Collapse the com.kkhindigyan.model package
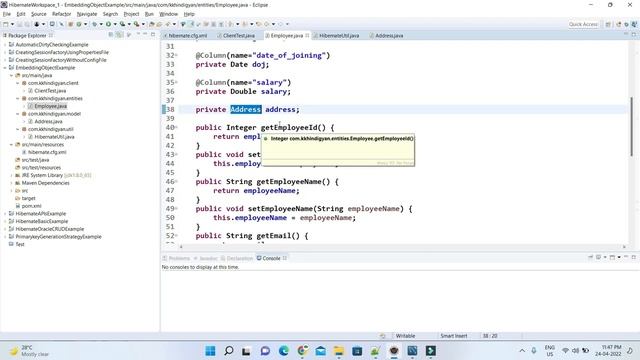Screen dimensions: 640x360 (18, 114)
